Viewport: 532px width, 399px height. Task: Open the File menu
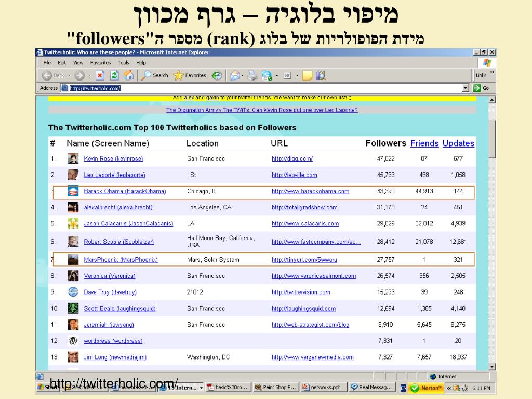pos(47,63)
